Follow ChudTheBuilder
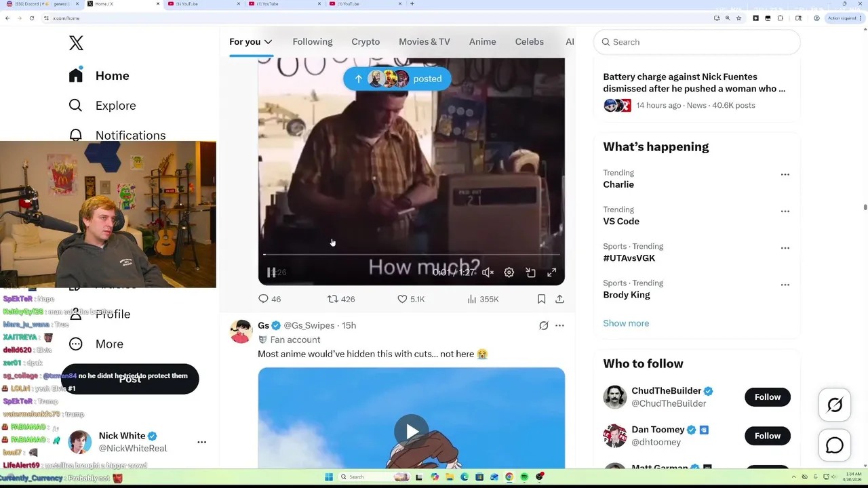 tap(768, 397)
